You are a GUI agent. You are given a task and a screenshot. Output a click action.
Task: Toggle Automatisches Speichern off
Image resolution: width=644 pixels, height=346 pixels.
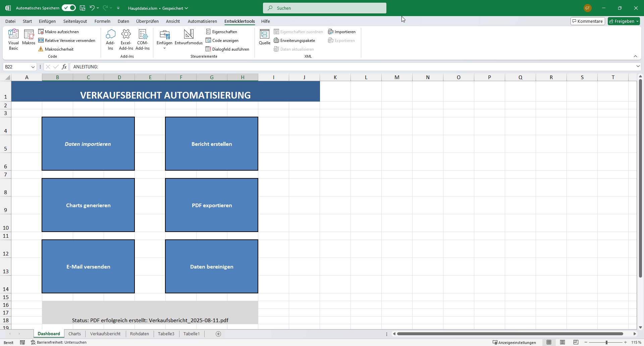click(68, 8)
